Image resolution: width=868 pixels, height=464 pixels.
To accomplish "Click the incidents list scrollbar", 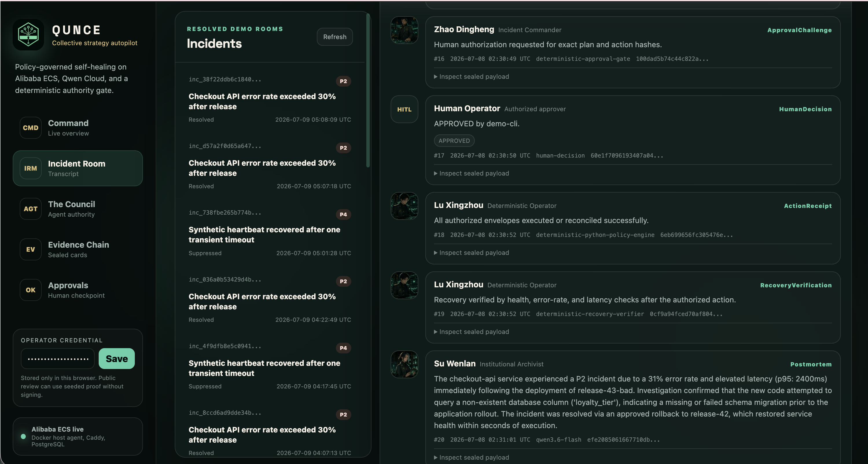I will click(x=368, y=90).
